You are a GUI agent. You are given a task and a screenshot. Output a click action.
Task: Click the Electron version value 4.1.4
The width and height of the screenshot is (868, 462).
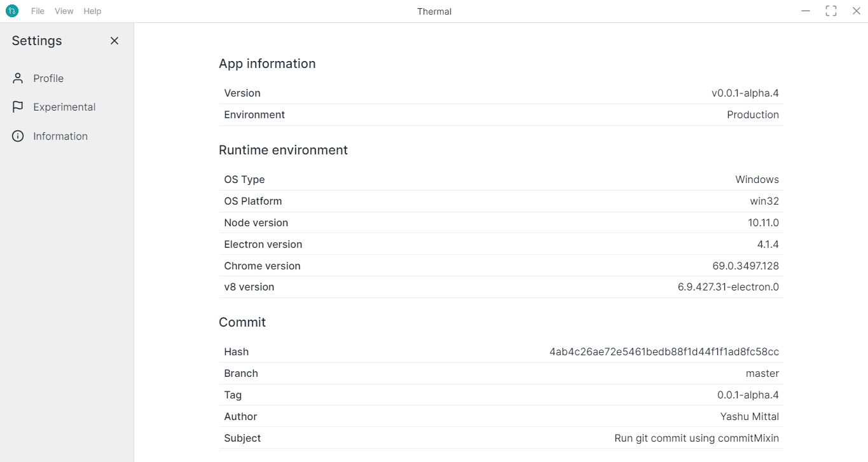click(768, 244)
